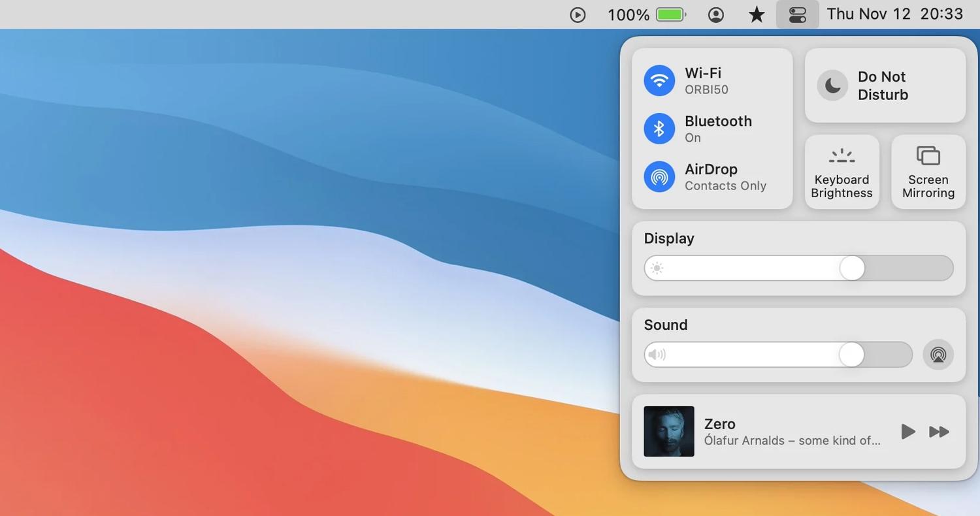Click the Display brightness slider knob
This screenshot has width=980, height=516.
click(x=852, y=268)
